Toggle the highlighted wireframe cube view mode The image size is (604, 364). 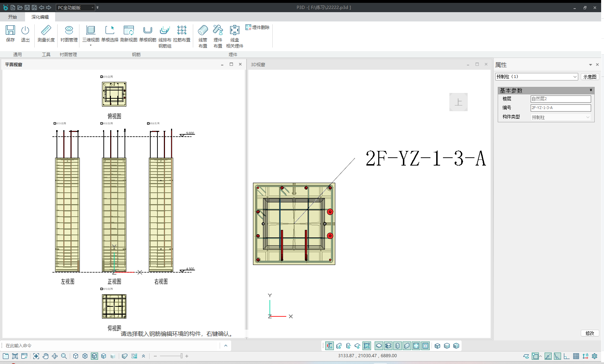(x=94, y=356)
